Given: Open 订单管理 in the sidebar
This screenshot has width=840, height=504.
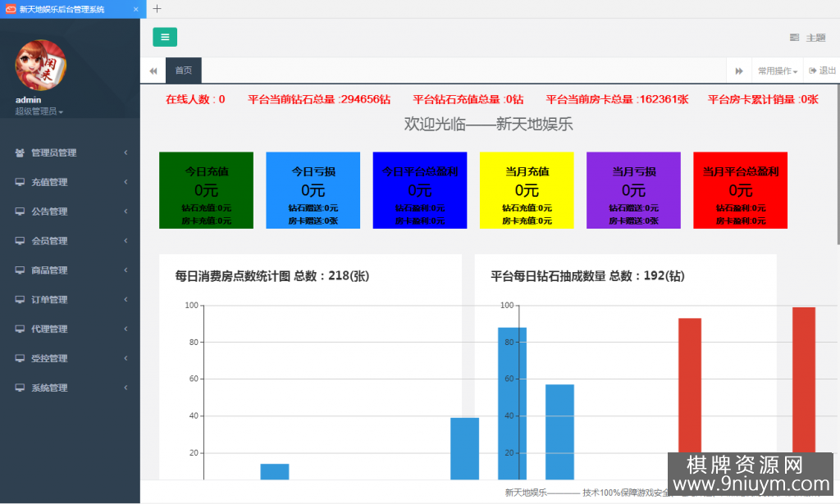Looking at the screenshot, I should 70,300.
